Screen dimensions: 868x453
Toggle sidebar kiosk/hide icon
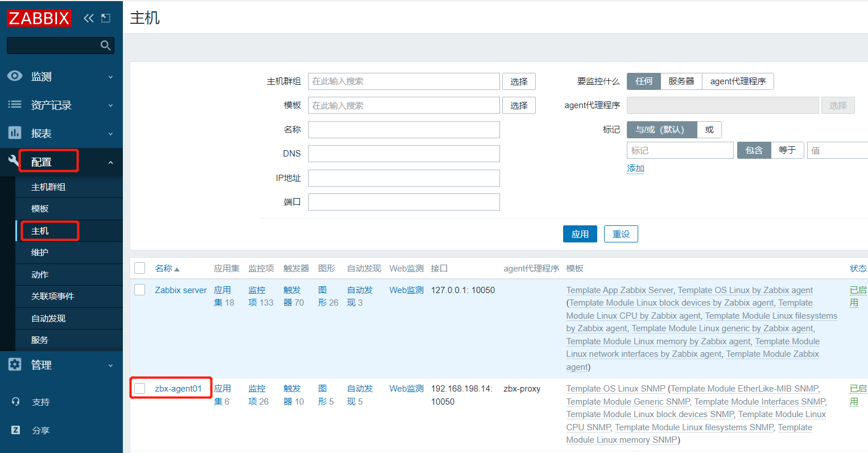coord(106,18)
